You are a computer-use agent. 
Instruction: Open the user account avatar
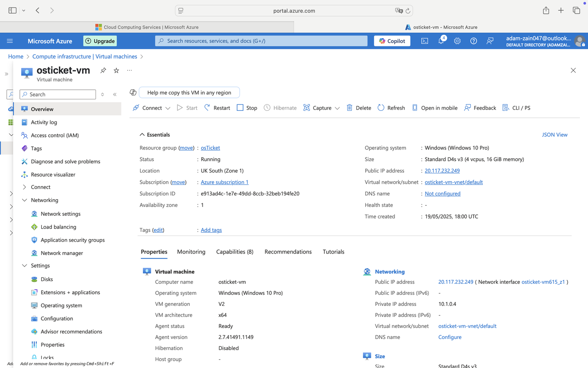580,41
